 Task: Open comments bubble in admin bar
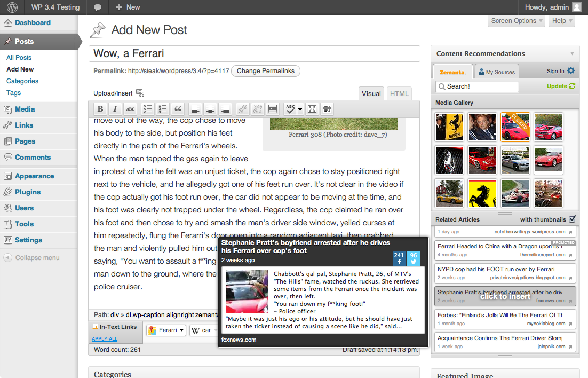pos(98,7)
